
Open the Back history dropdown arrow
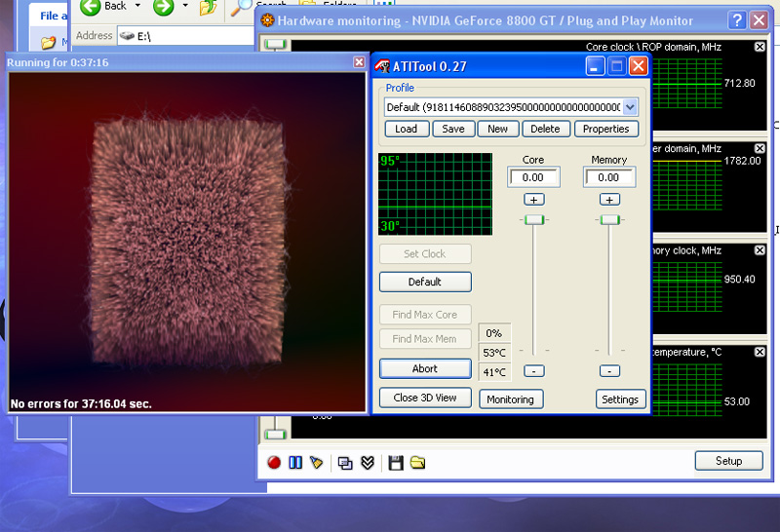tap(137, 6)
